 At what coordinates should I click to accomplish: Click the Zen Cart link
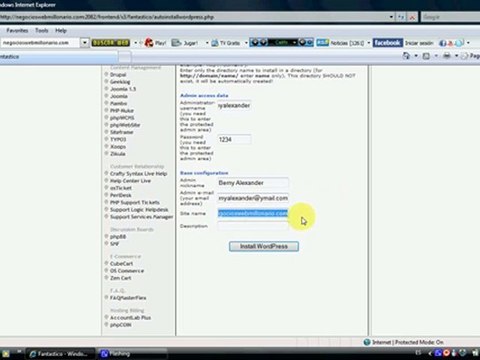coord(120,278)
